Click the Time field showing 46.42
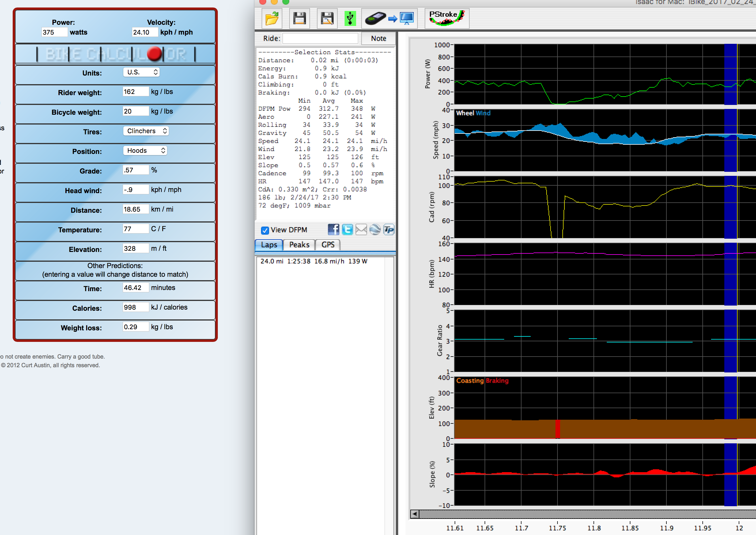The width and height of the screenshot is (756, 535). [136, 288]
